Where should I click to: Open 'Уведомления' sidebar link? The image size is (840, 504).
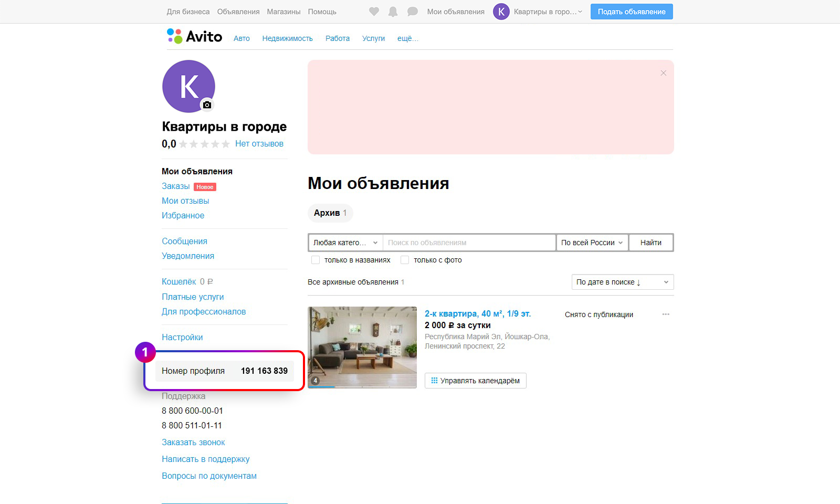point(188,256)
